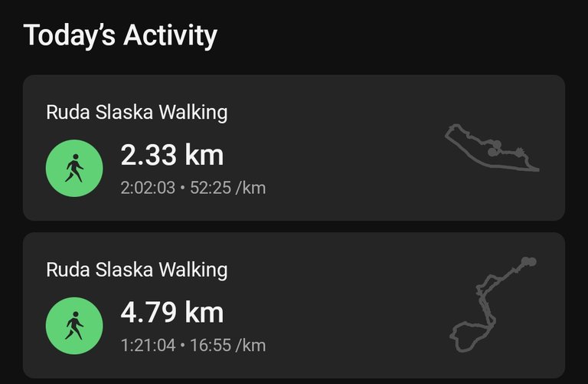Screen dimensions: 588x384
Task: Tap the 2:02:03 duration text
Action: pos(148,188)
